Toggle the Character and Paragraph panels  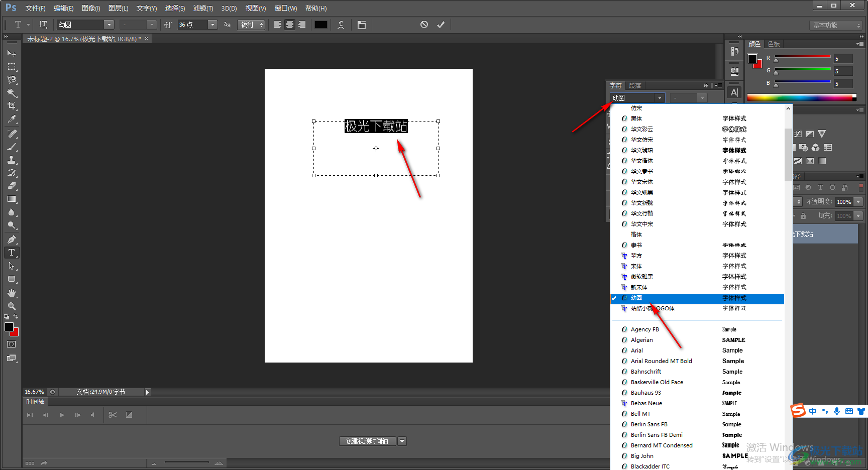tap(361, 25)
